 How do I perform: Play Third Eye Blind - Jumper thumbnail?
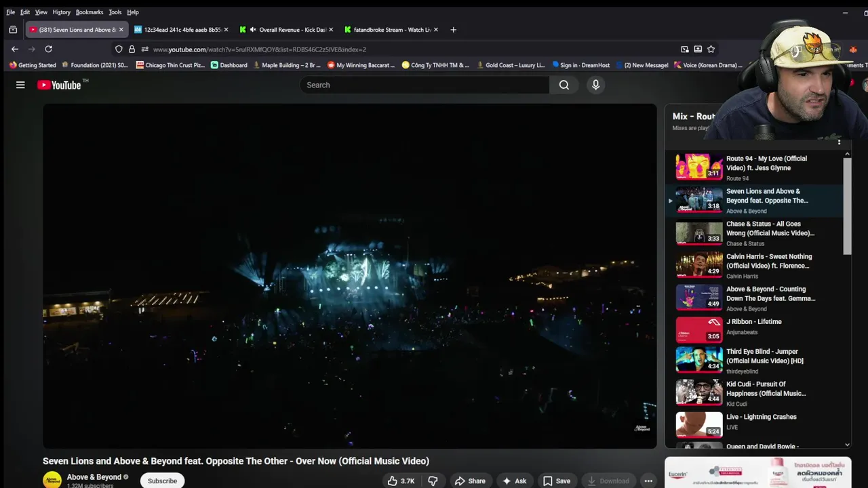(699, 359)
